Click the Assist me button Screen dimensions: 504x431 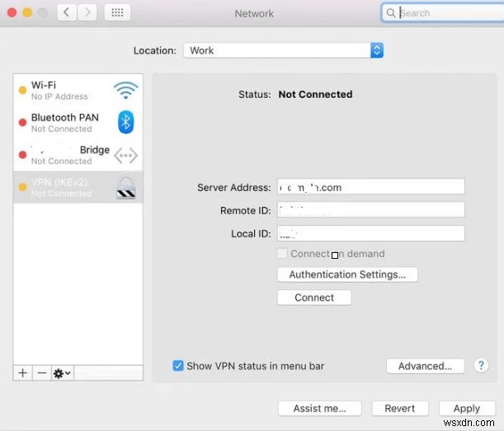click(x=320, y=408)
